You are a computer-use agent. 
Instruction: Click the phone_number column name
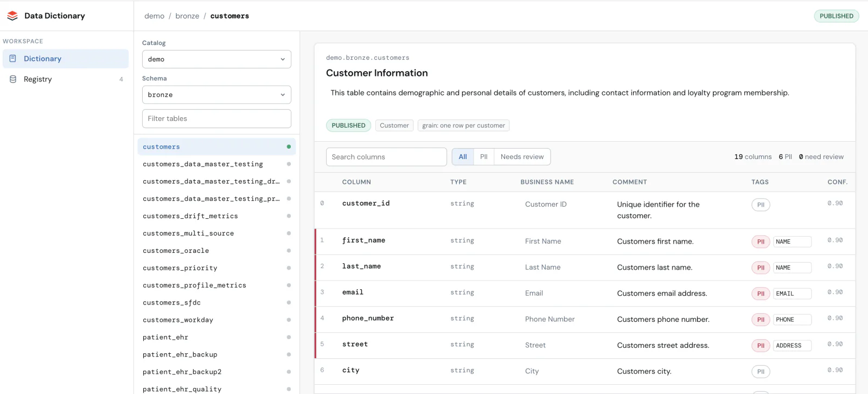pyautogui.click(x=368, y=319)
